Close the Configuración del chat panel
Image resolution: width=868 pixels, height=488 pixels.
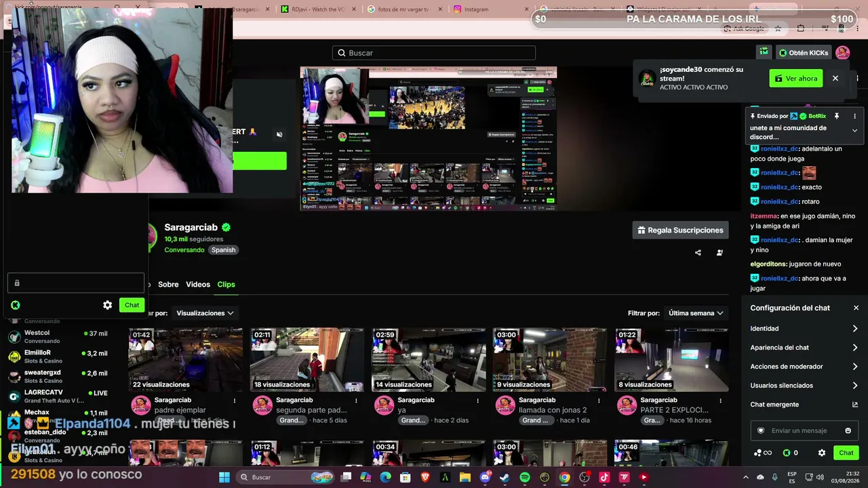pyautogui.click(x=856, y=308)
